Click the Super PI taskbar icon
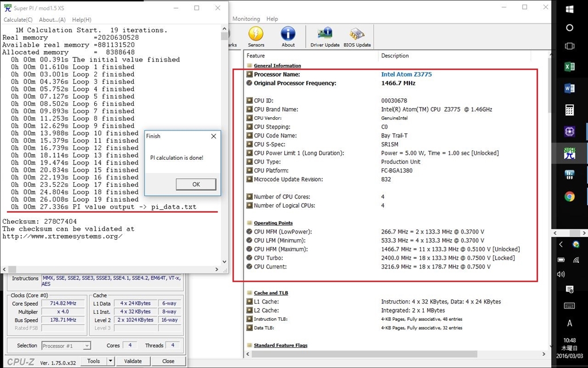The width and height of the screenshot is (588, 368). coord(570,152)
